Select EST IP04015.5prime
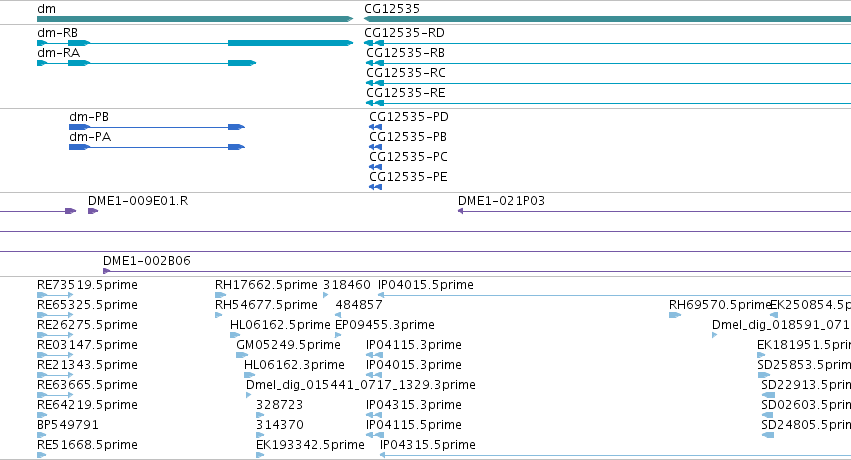851x460 pixels. (x=426, y=285)
